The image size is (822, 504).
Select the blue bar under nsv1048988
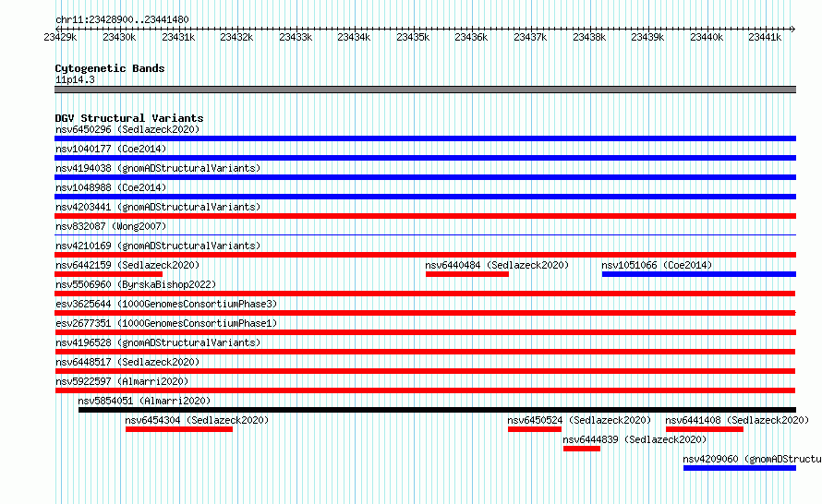tap(425, 197)
